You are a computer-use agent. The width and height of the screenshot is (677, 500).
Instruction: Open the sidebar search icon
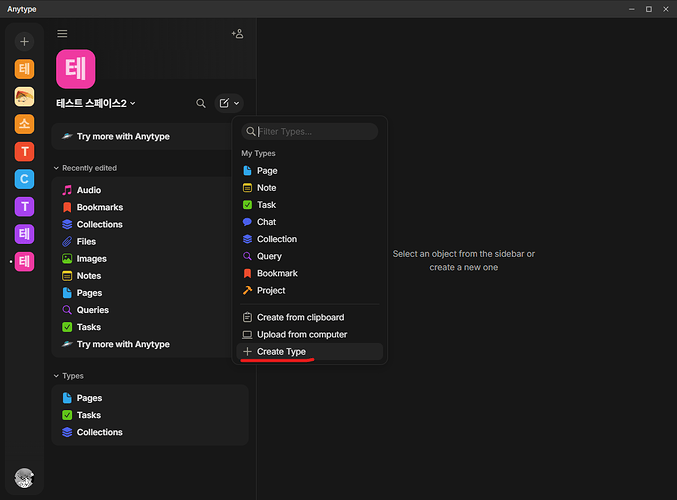[x=201, y=103]
